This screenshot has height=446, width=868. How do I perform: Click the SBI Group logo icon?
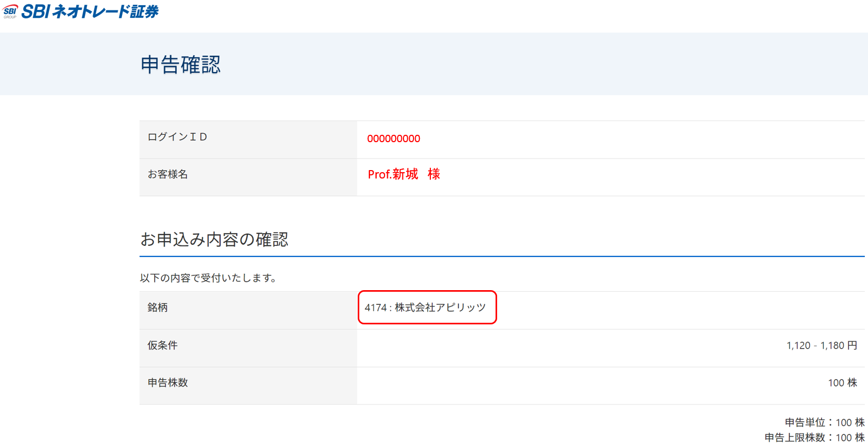pos(10,12)
